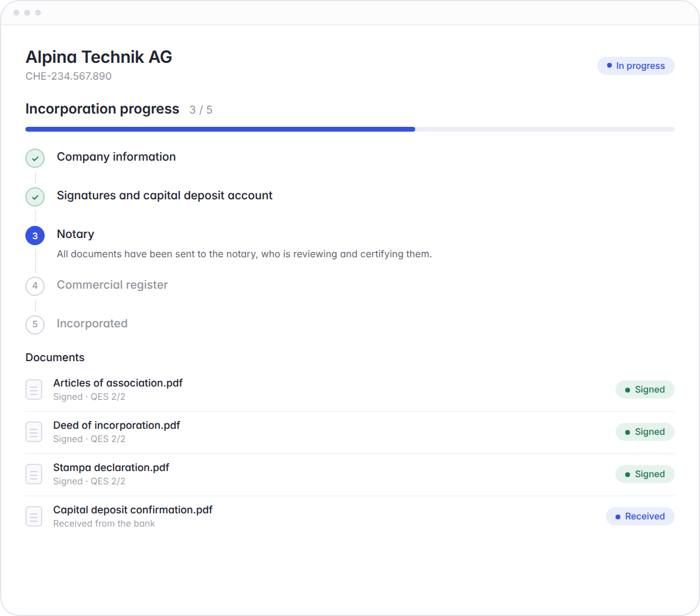Click Received badge for Capital deposit confirmation

click(x=640, y=516)
